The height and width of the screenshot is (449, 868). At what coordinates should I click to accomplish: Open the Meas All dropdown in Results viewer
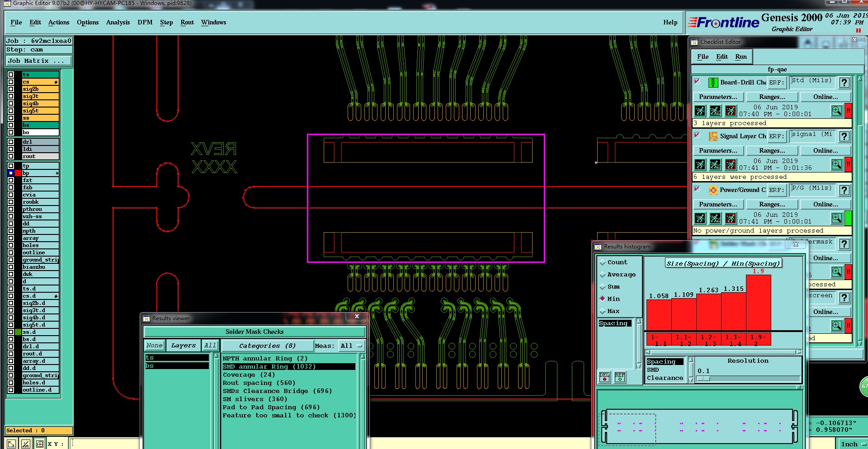[352, 346]
